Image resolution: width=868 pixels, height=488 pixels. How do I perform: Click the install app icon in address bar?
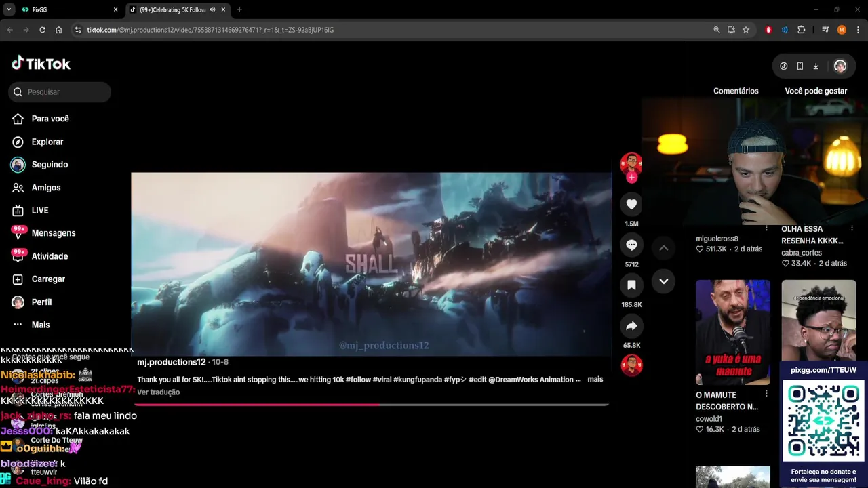731,30
